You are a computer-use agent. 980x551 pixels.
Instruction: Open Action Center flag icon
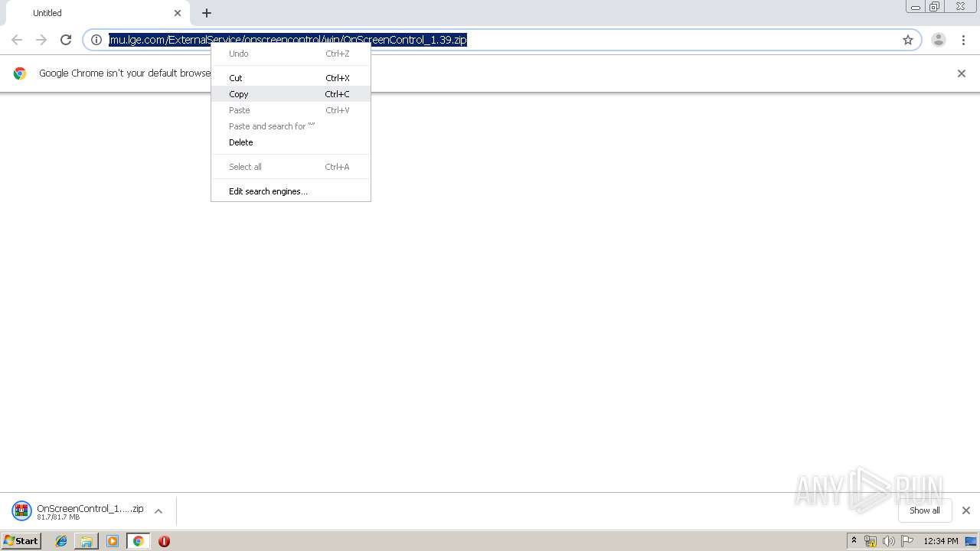(907, 541)
